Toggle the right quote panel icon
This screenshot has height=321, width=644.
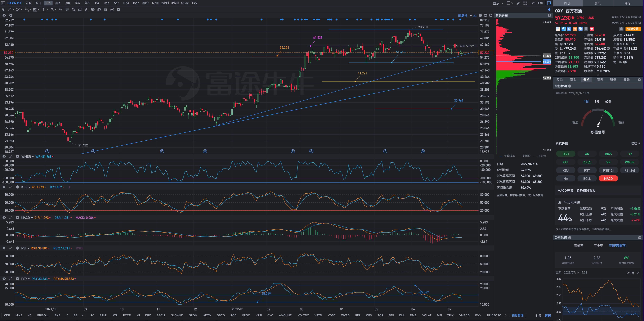[549, 3]
